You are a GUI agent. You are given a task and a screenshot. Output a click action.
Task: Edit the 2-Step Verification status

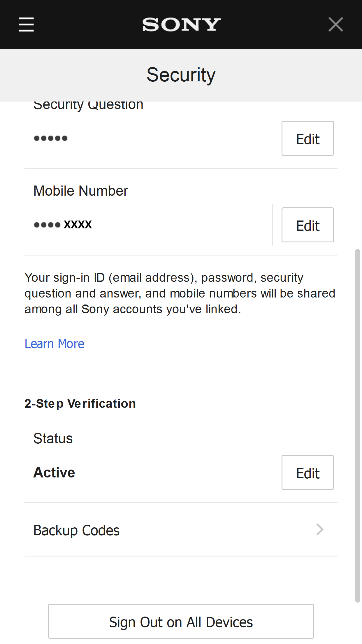(307, 473)
